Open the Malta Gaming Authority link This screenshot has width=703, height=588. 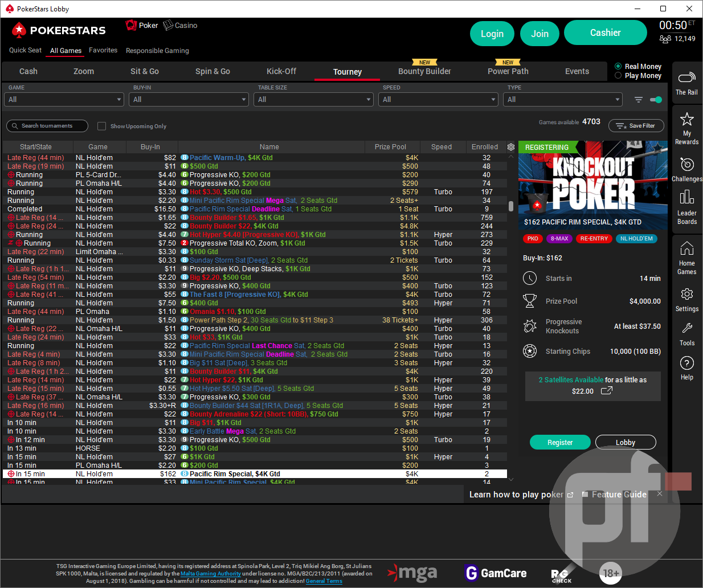pos(211,574)
